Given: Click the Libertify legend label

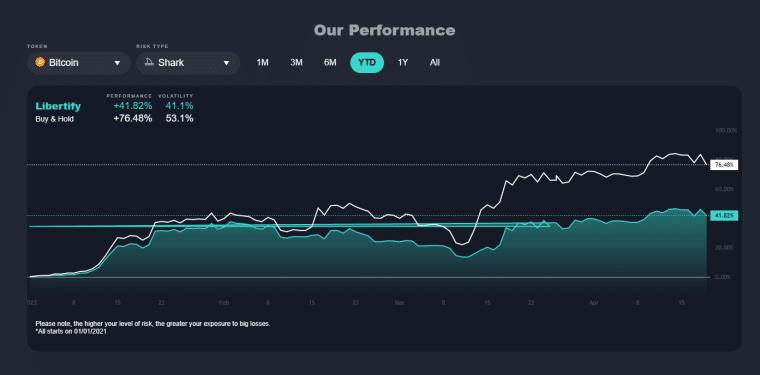Looking at the screenshot, I should pyautogui.click(x=58, y=106).
